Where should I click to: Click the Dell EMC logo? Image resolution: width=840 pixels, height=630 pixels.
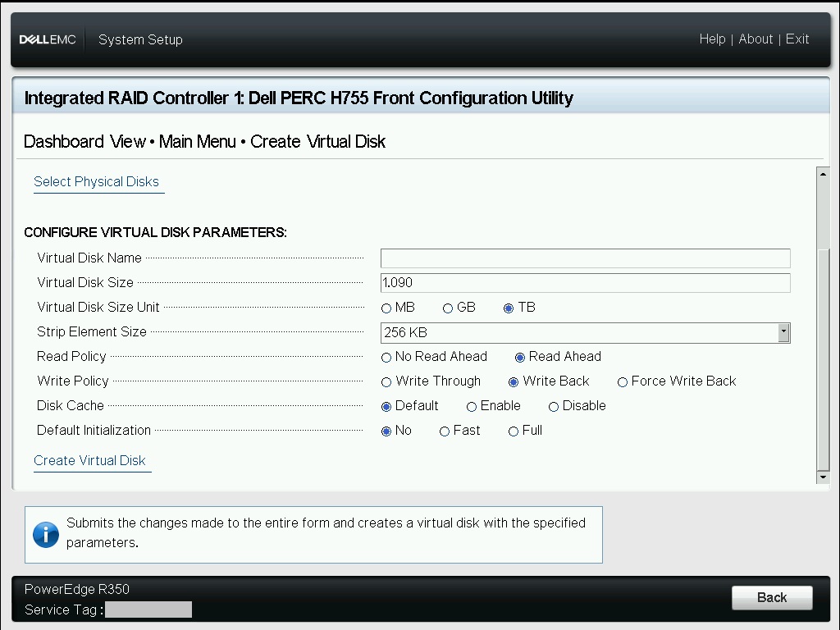pos(47,39)
